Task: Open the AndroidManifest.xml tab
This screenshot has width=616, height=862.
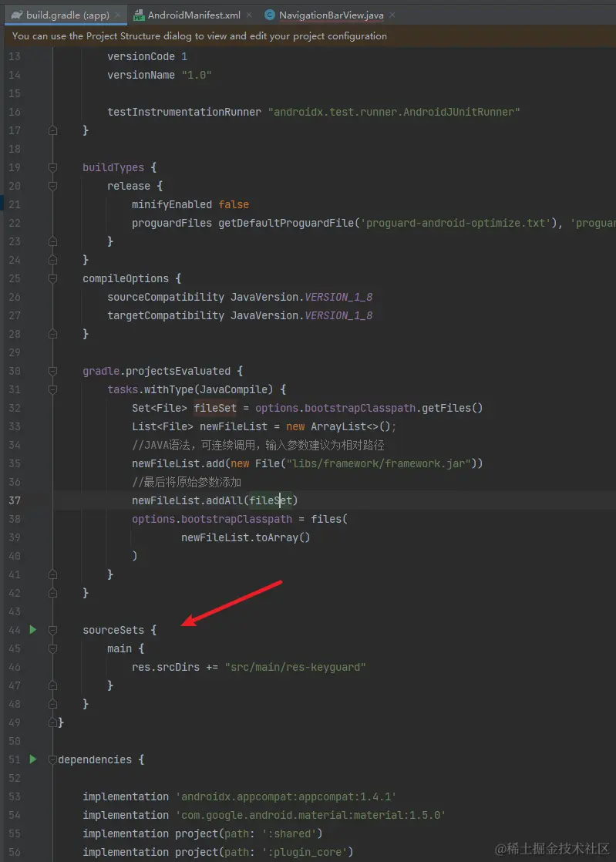Action: (194, 15)
